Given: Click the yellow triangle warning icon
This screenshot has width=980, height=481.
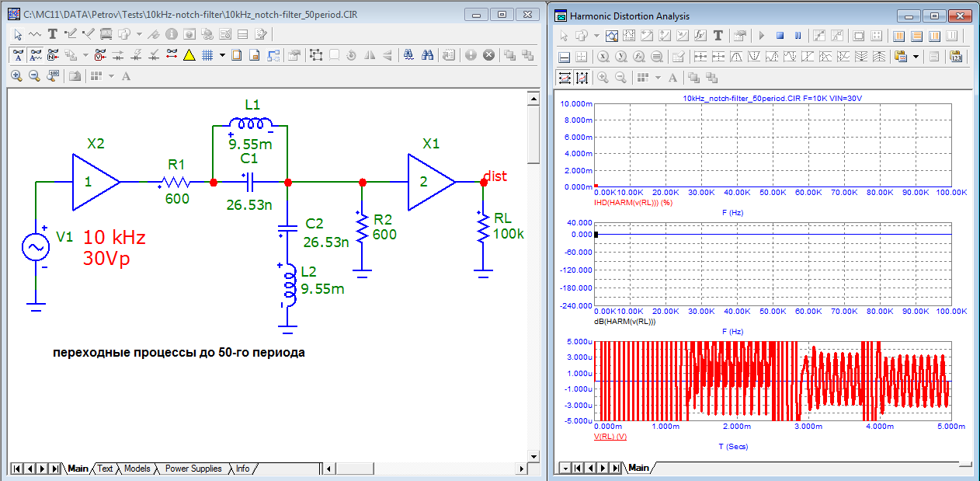Looking at the screenshot, I should pos(189,55).
